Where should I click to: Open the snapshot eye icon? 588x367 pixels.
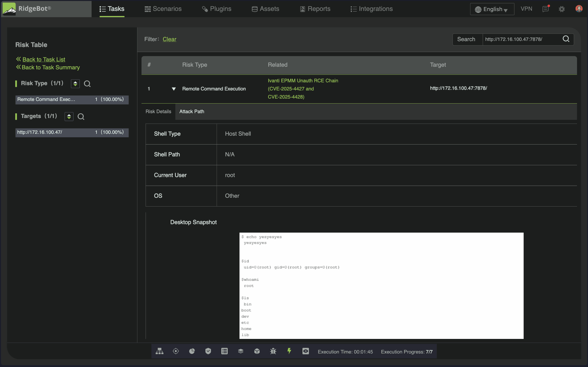pos(305,351)
